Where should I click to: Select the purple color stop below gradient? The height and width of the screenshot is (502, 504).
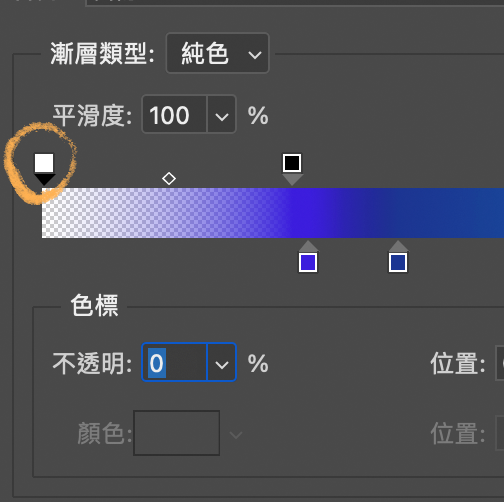308,257
